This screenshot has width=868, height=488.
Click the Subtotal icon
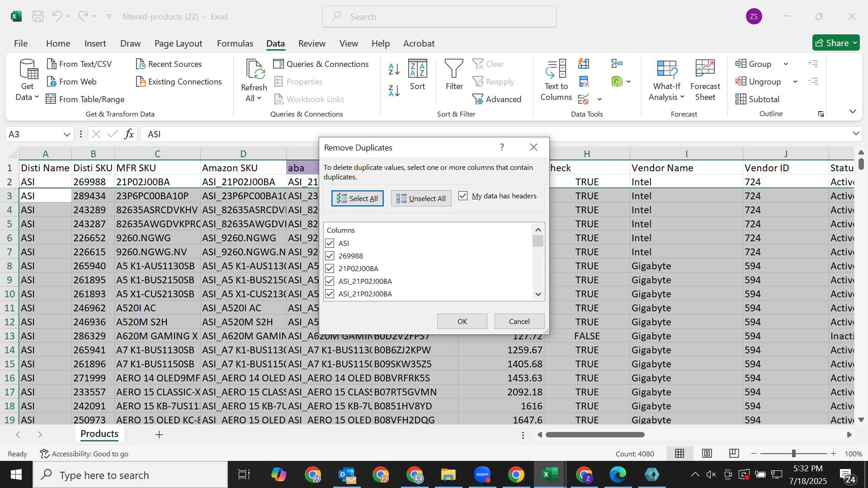click(741, 99)
